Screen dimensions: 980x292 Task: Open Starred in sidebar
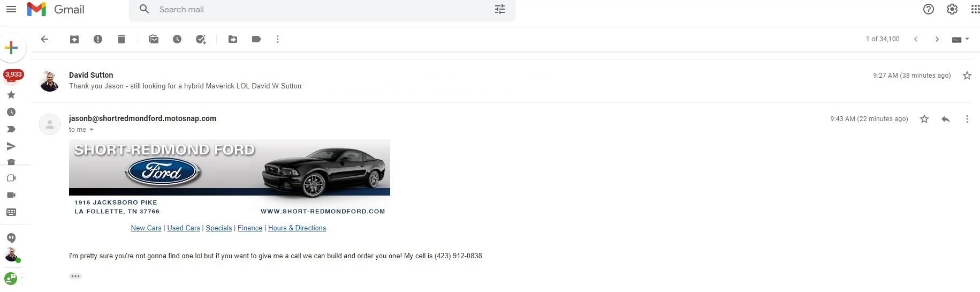(x=11, y=95)
